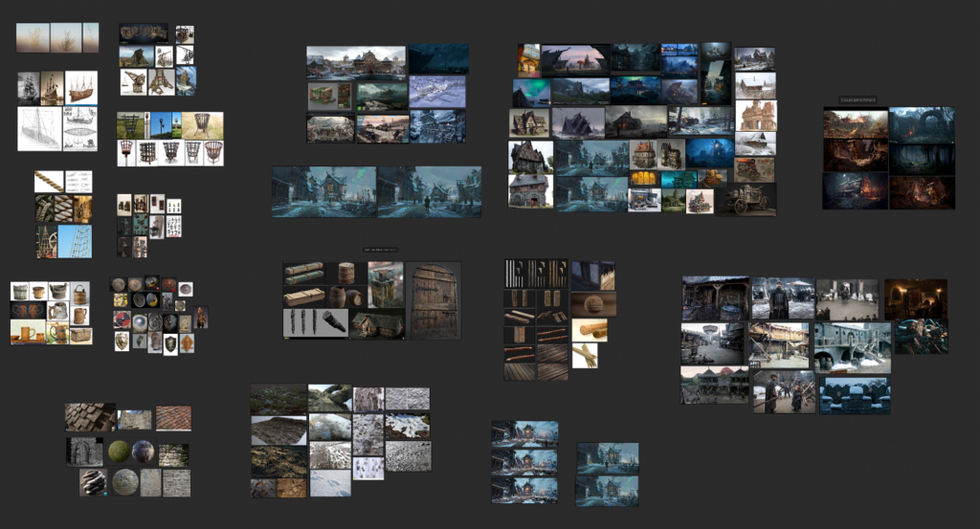The image size is (980, 529).
Task: Click the pink sunset cave scene painting
Action: coord(575,59)
